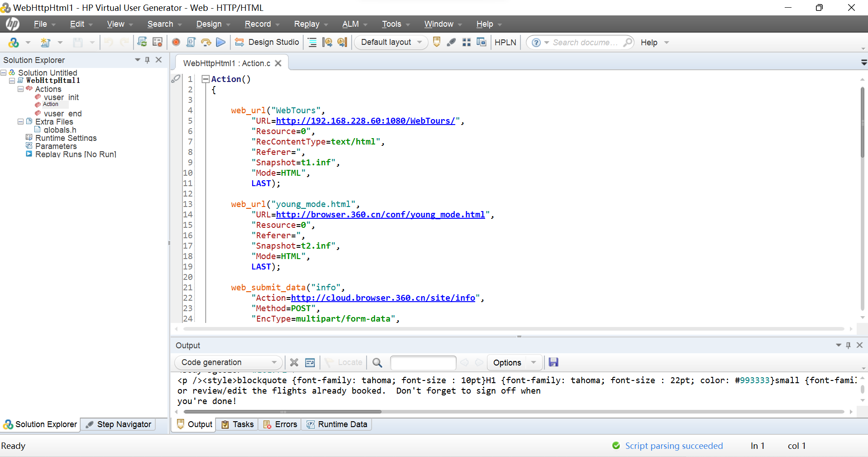Select vuser_init in Solution Explorer
The height and width of the screenshot is (457, 868).
[x=61, y=97]
